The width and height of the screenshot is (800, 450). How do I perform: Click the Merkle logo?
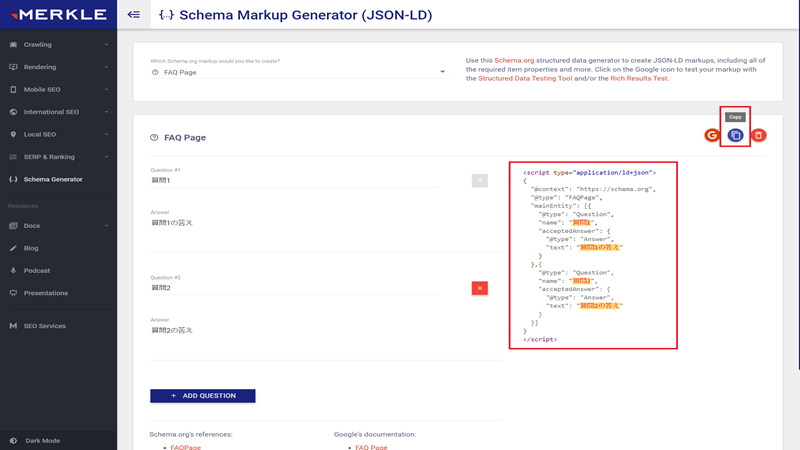coord(59,14)
